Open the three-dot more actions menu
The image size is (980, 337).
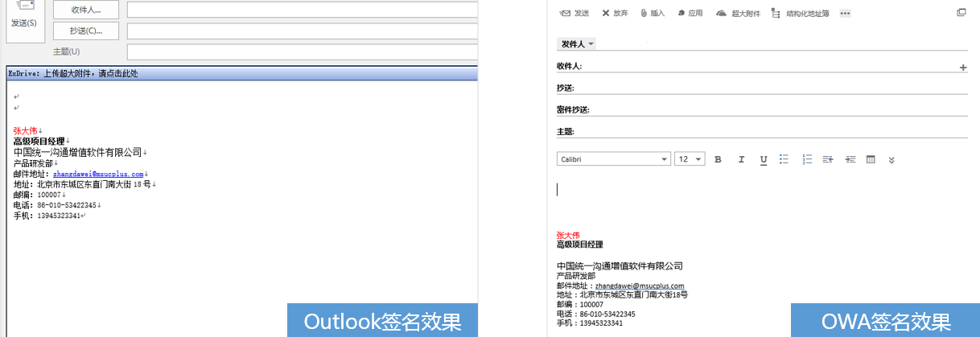pyautogui.click(x=845, y=13)
